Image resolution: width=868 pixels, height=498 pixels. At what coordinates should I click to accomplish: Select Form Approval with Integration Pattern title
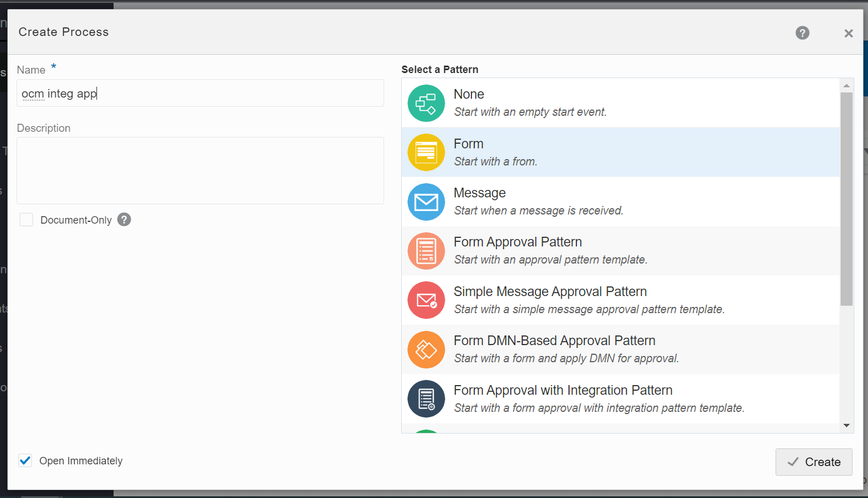tap(563, 390)
